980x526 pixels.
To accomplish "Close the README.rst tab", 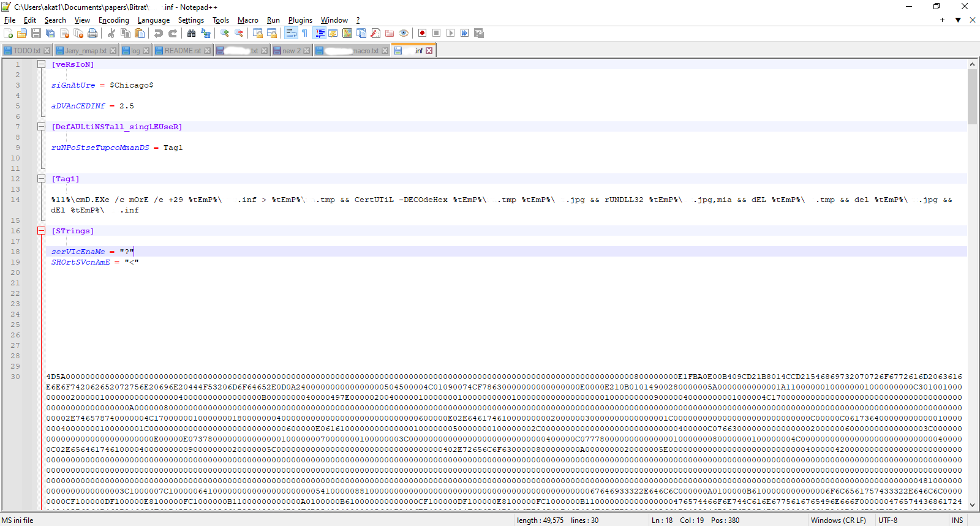I will point(207,51).
